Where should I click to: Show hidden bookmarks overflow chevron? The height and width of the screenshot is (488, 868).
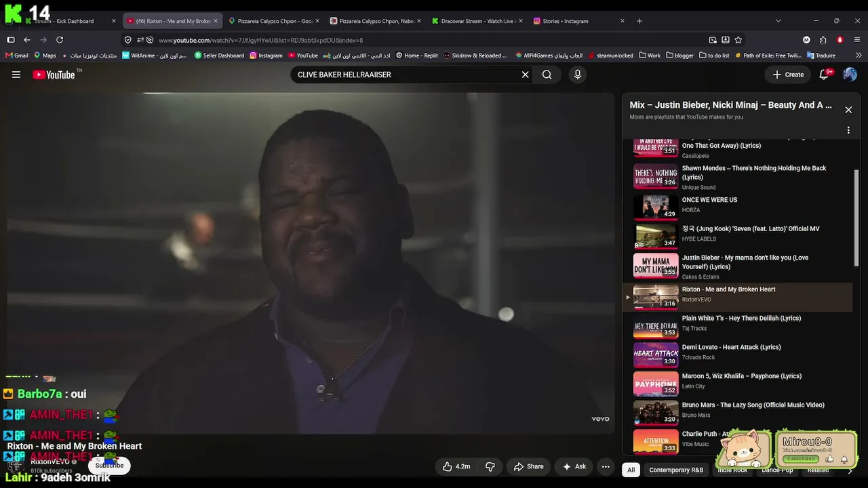[x=859, y=56]
